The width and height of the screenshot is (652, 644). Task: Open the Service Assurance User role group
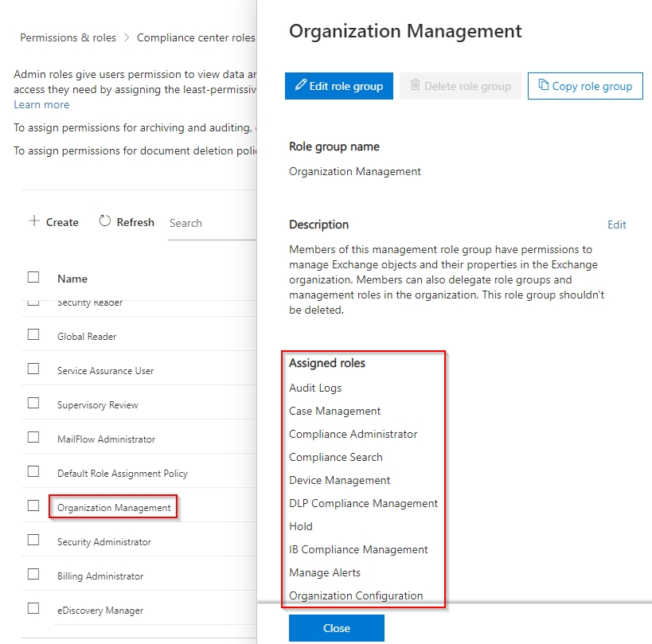(105, 371)
